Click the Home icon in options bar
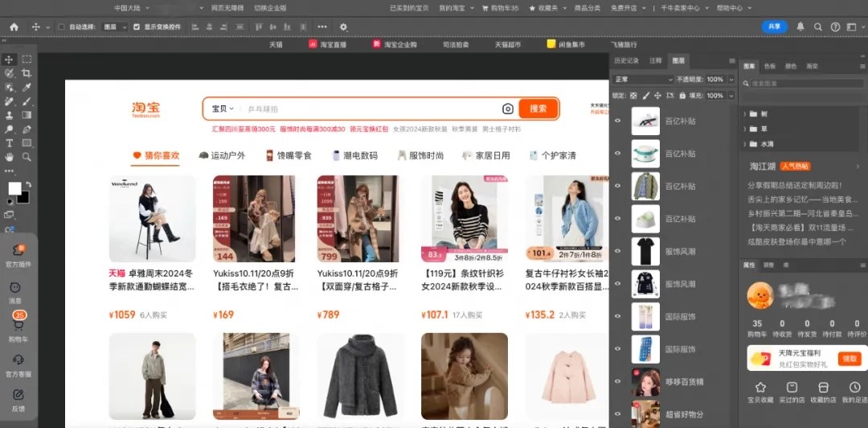This screenshot has width=868, height=428. click(14, 27)
